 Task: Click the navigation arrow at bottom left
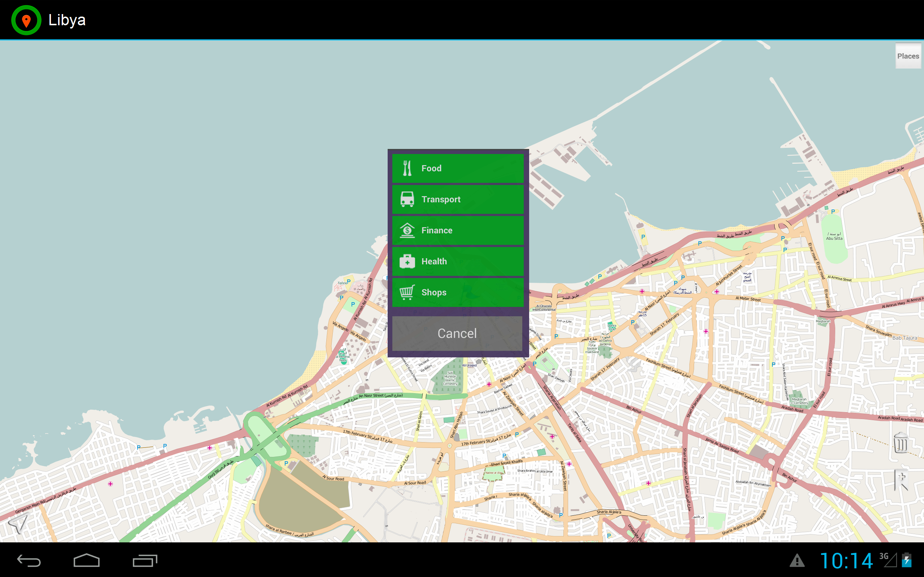(x=18, y=523)
